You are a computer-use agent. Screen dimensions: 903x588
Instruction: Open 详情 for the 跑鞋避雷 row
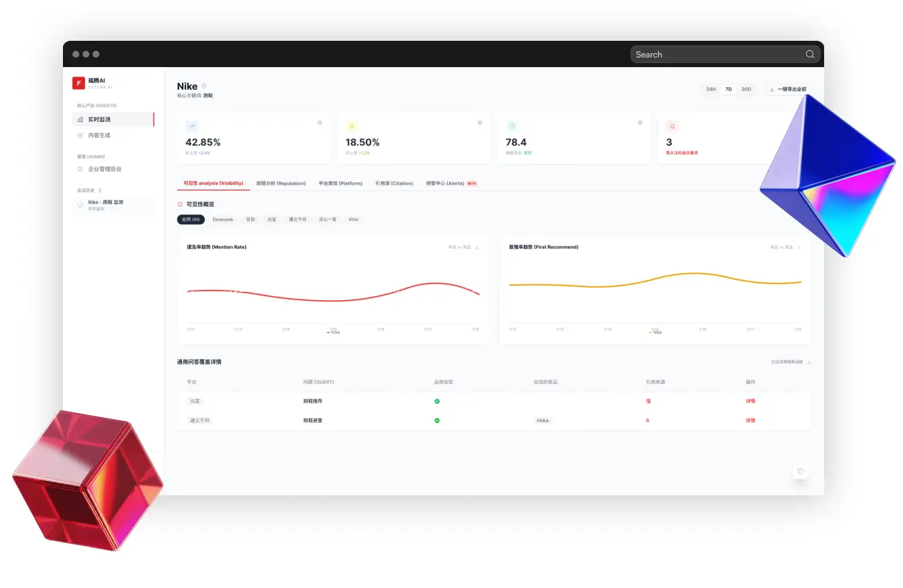point(750,421)
